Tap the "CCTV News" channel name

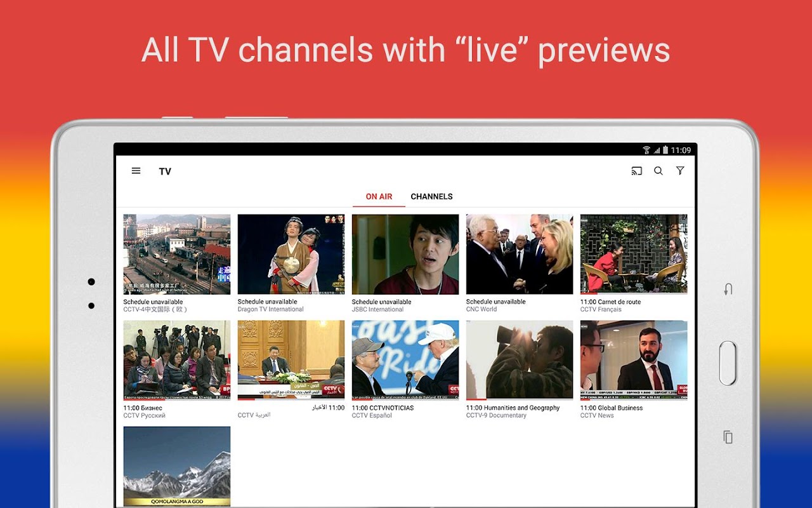pyautogui.click(x=597, y=416)
